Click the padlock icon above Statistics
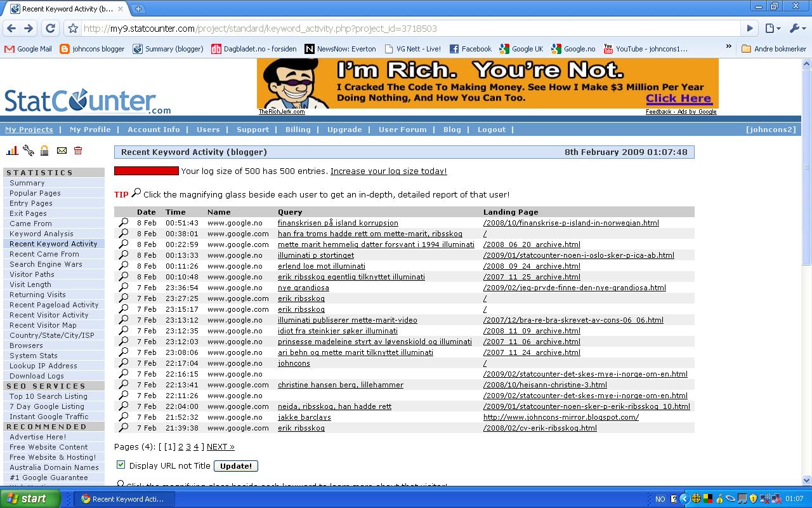This screenshot has width=812, height=508. (44, 150)
